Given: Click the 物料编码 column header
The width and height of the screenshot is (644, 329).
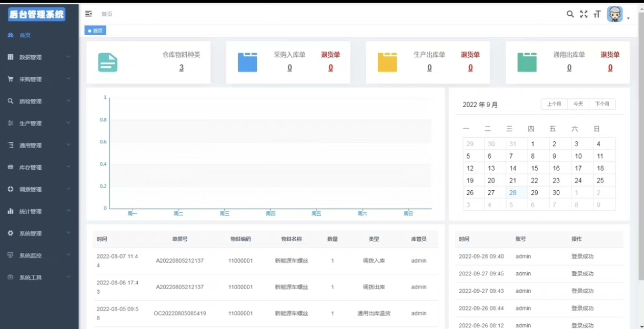Looking at the screenshot, I should point(240,239).
